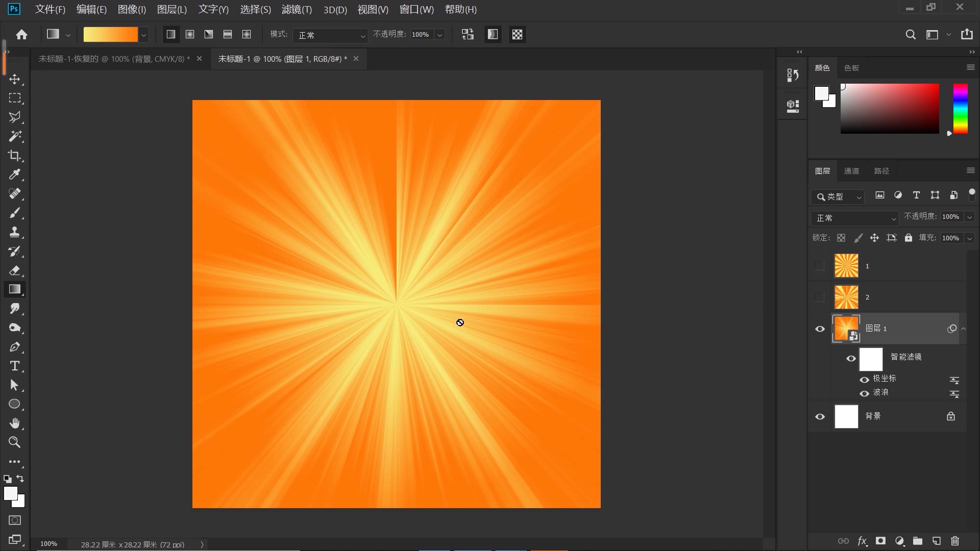Toggle visibility of 波浪 filter
Viewport: 980px width, 551px height.
pos(864,393)
